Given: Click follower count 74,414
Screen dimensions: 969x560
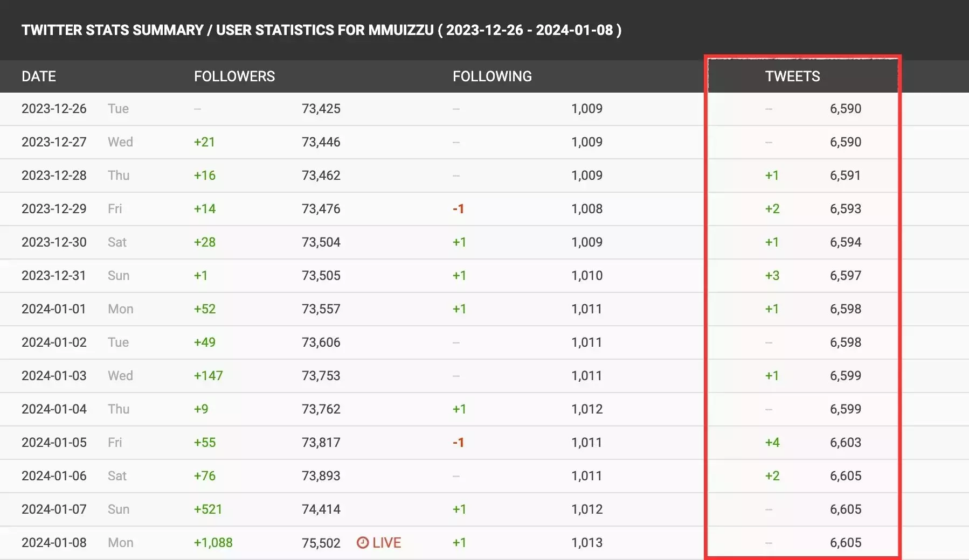Looking at the screenshot, I should [x=321, y=509].
